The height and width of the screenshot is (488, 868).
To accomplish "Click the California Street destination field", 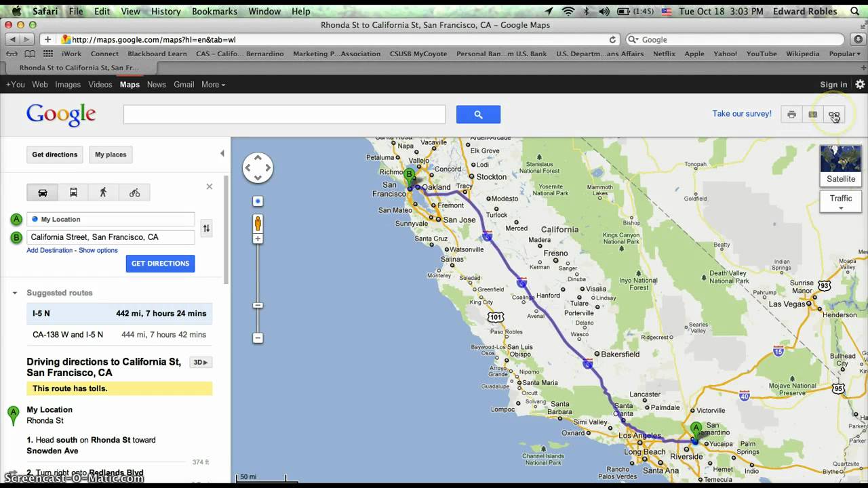I will (111, 237).
